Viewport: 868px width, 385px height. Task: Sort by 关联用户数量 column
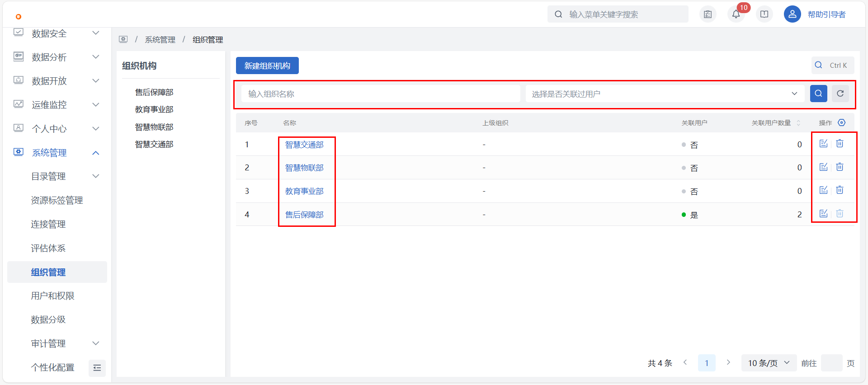tap(798, 123)
